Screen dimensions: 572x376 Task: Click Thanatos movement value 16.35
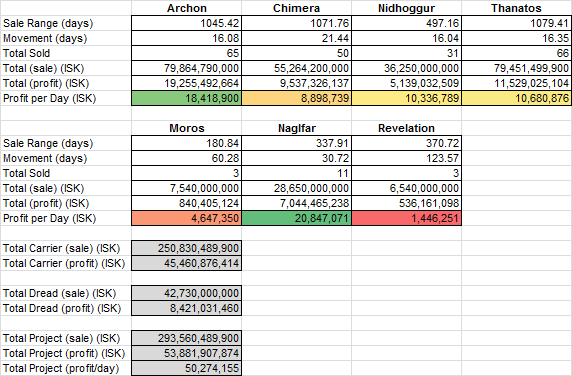[x=516, y=38]
